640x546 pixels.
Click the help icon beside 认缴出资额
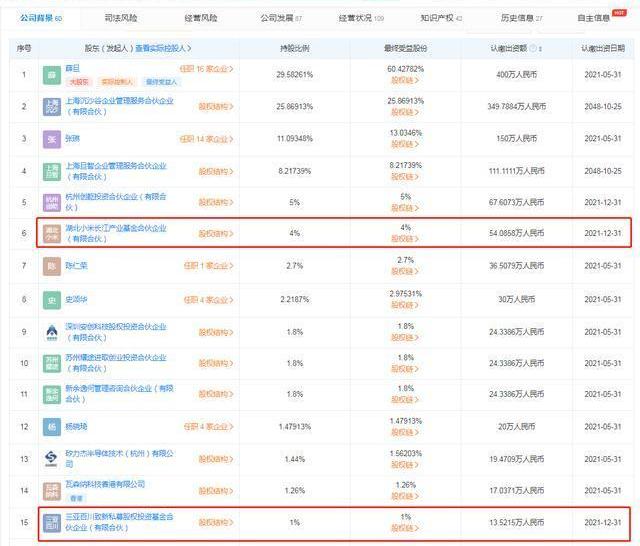(533, 48)
